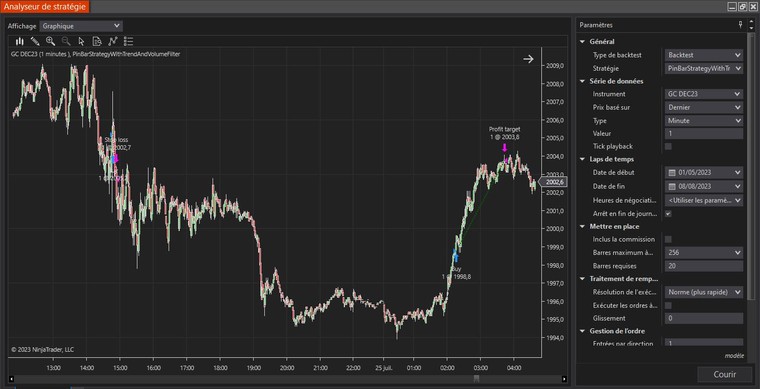Viewport: 760px width, 389px height.
Task: Pin the Paramètres panel
Action: point(740,25)
